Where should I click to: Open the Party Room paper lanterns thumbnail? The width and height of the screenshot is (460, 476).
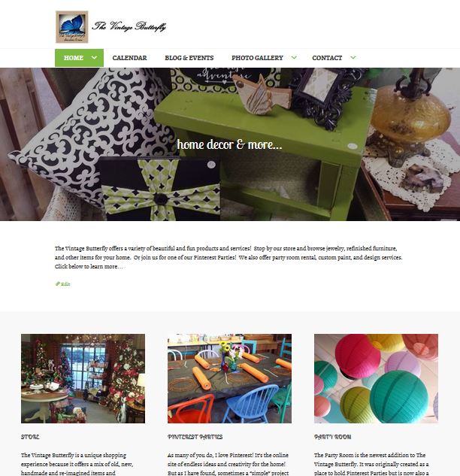(376, 378)
